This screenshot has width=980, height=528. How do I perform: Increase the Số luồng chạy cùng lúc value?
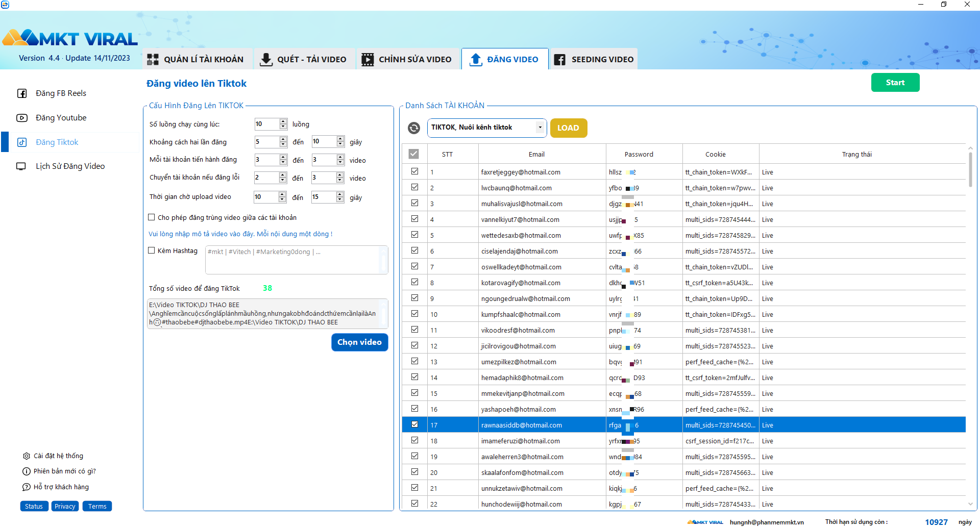pos(283,121)
